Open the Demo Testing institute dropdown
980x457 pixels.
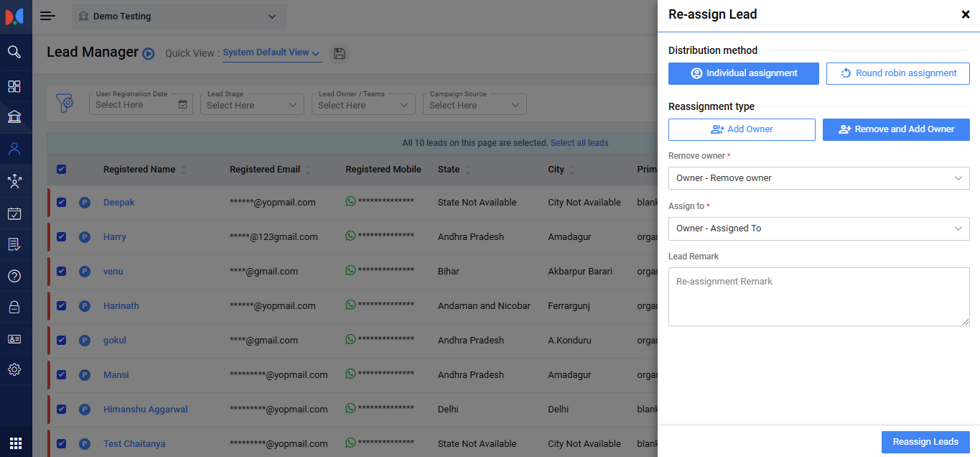[179, 17]
